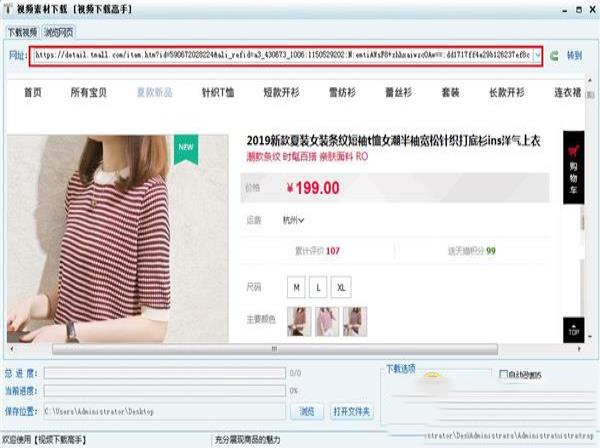Click the TOP back-to-top arrow icon
600x448 pixels.
pos(573,328)
